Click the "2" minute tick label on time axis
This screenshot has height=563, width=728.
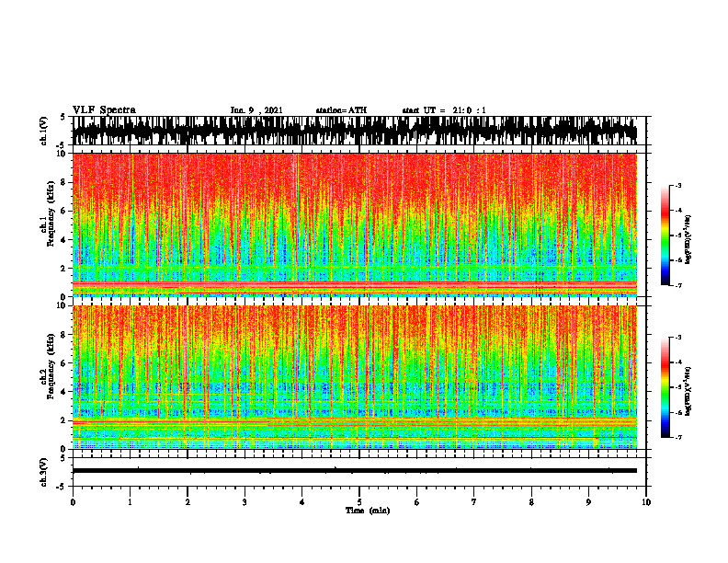click(188, 502)
